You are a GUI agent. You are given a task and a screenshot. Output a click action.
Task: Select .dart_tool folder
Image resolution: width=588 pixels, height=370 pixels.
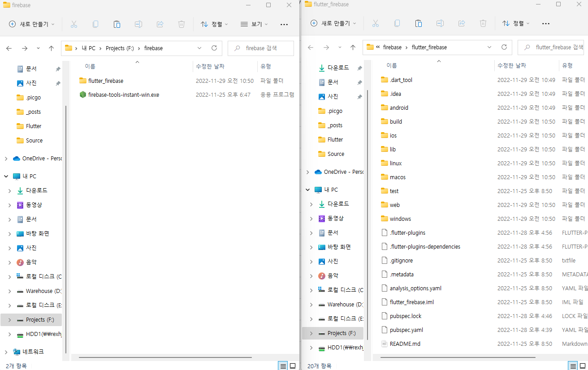click(x=396, y=80)
